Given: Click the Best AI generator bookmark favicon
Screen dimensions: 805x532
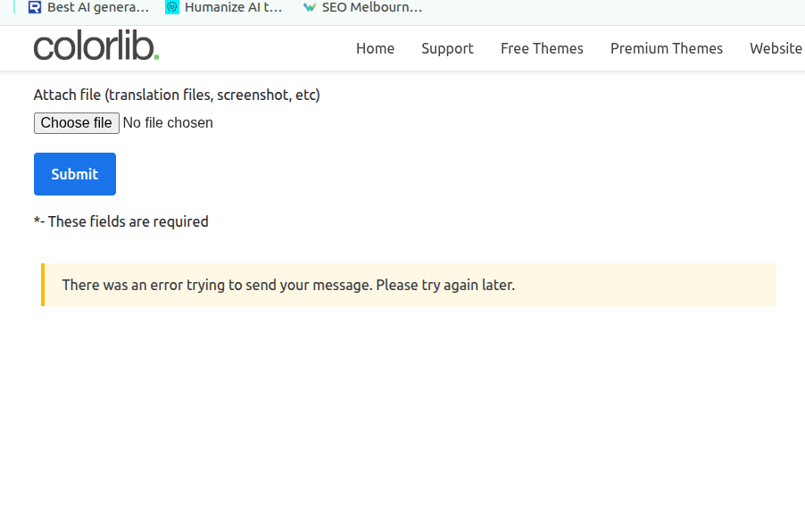Looking at the screenshot, I should pos(35,7).
